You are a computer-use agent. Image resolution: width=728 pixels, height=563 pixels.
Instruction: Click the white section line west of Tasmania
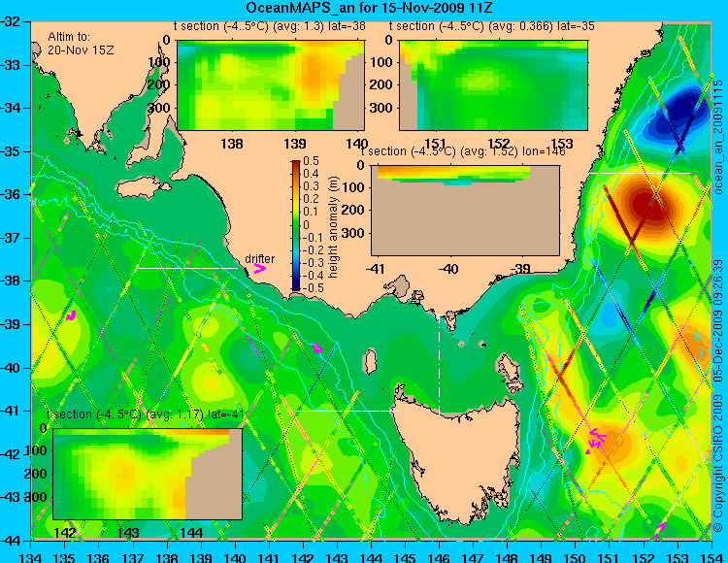pyautogui.click(x=347, y=411)
